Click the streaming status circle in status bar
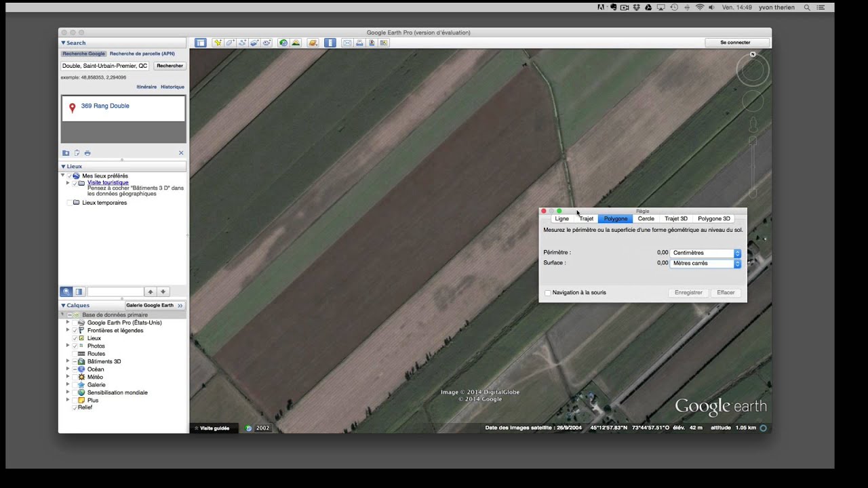The image size is (868, 488). tap(764, 428)
